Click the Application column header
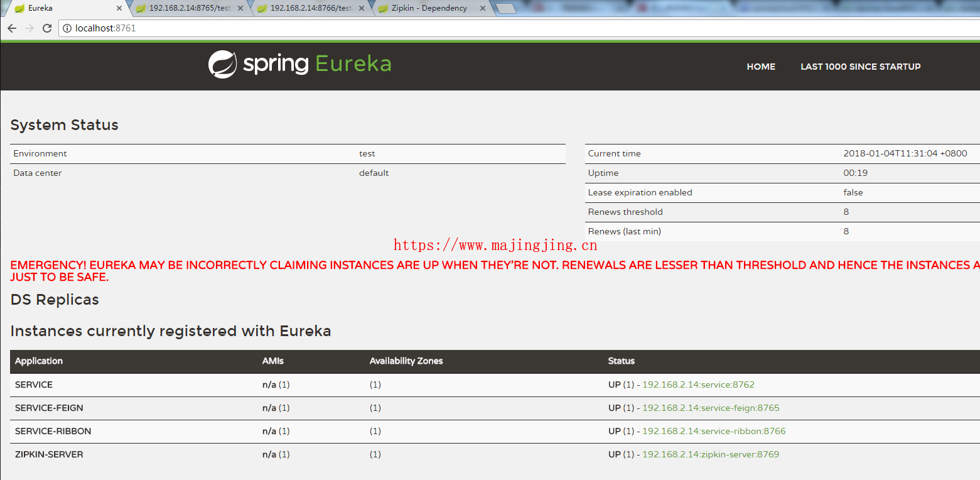 click(x=39, y=361)
